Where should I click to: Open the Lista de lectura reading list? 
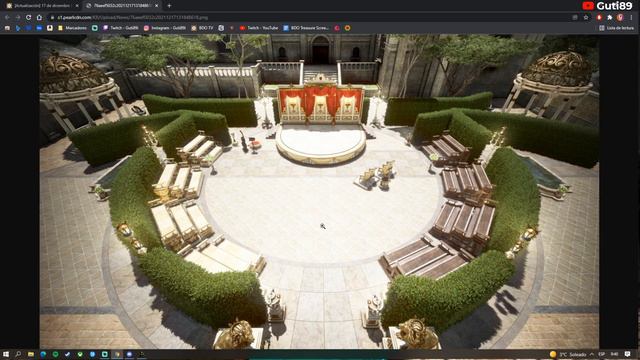coord(616,28)
